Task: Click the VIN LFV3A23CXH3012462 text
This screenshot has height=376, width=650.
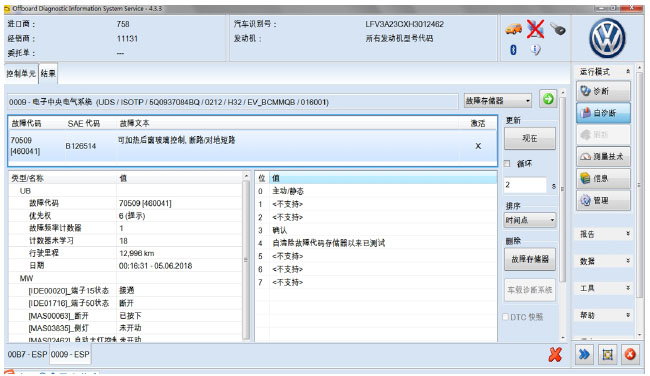Action: pyautogui.click(x=404, y=24)
